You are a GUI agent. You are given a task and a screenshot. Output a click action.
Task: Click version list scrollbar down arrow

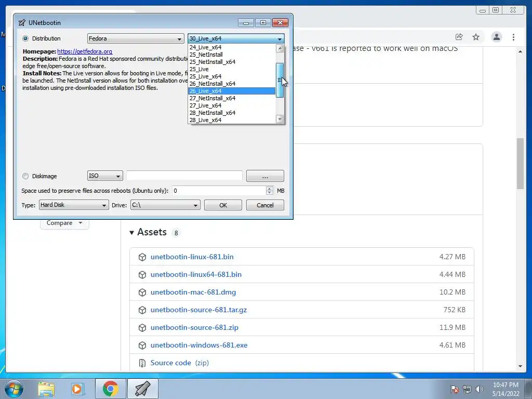(x=280, y=119)
